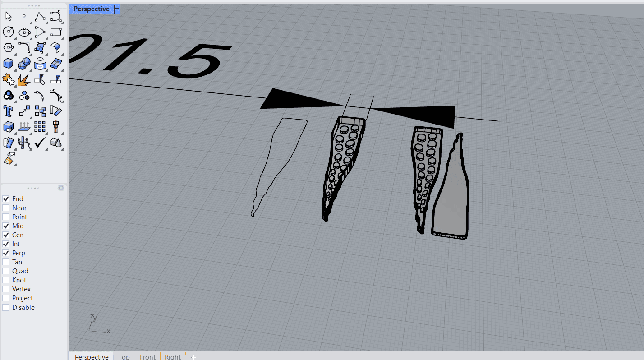Image resolution: width=644 pixels, height=360 pixels.
Task: Switch to the Top viewport tab
Action: point(124,356)
